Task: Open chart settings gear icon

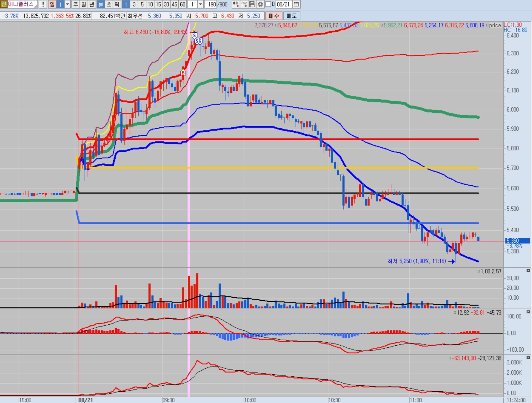Action: (x=260, y=4)
